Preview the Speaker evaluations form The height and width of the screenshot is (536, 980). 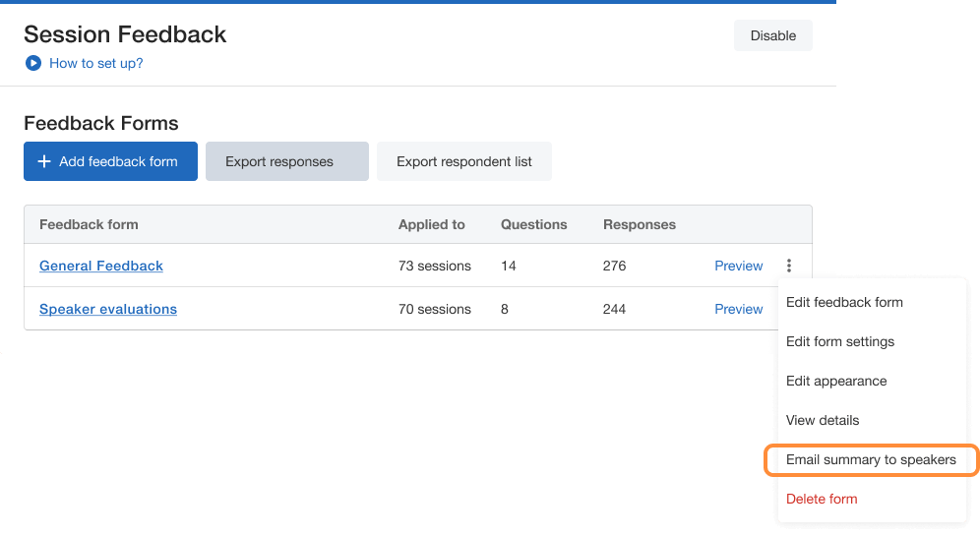pyautogui.click(x=738, y=309)
